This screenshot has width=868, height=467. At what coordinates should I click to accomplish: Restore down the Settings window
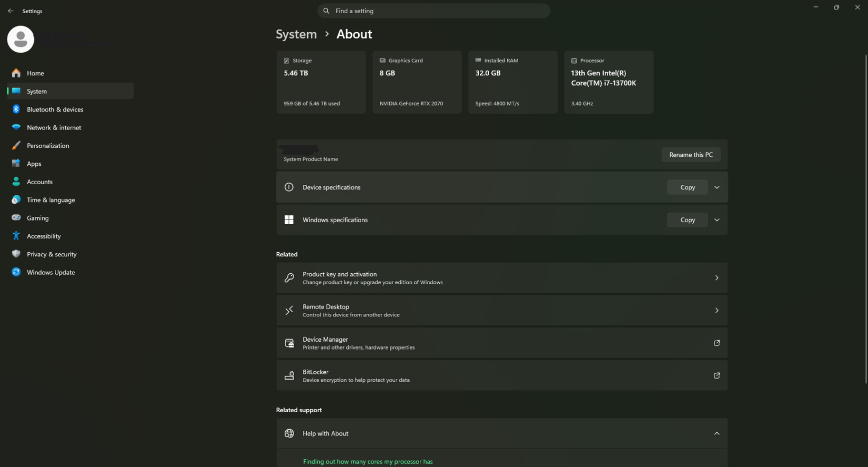836,7
